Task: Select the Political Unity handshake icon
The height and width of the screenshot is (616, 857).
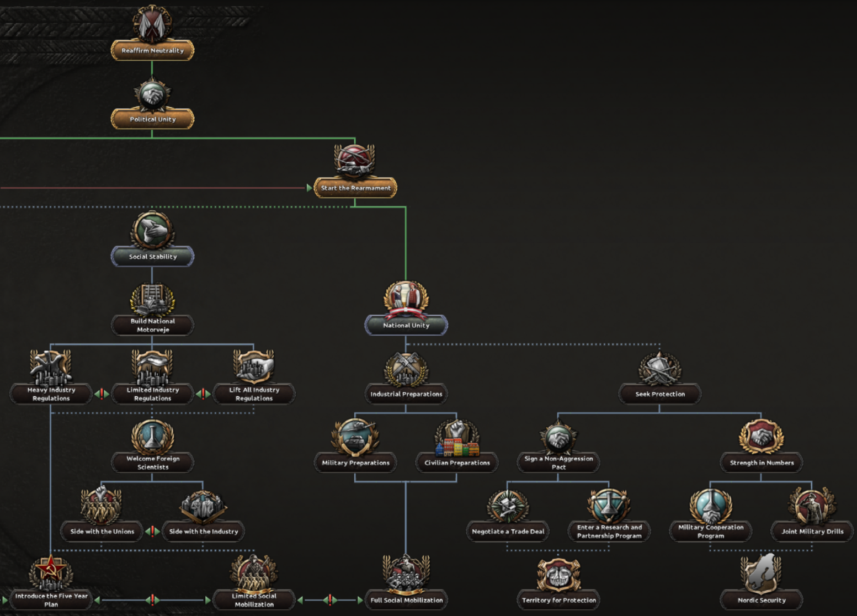Action: pyautogui.click(x=152, y=94)
